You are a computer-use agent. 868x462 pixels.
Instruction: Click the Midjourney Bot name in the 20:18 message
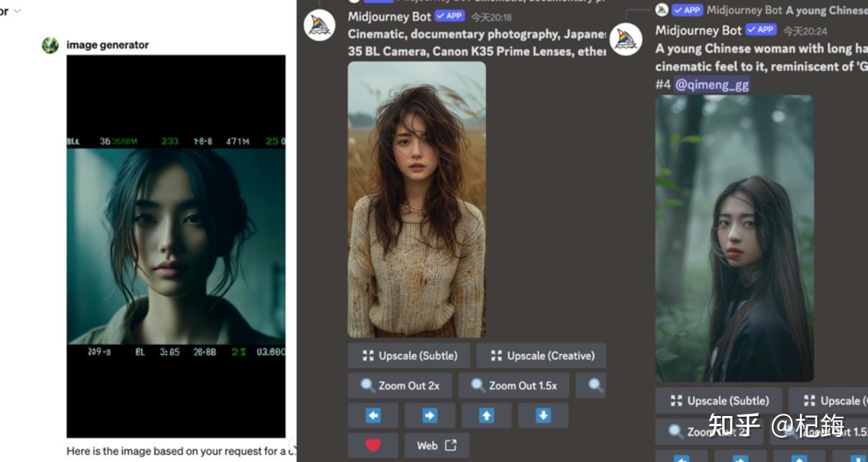click(x=390, y=16)
